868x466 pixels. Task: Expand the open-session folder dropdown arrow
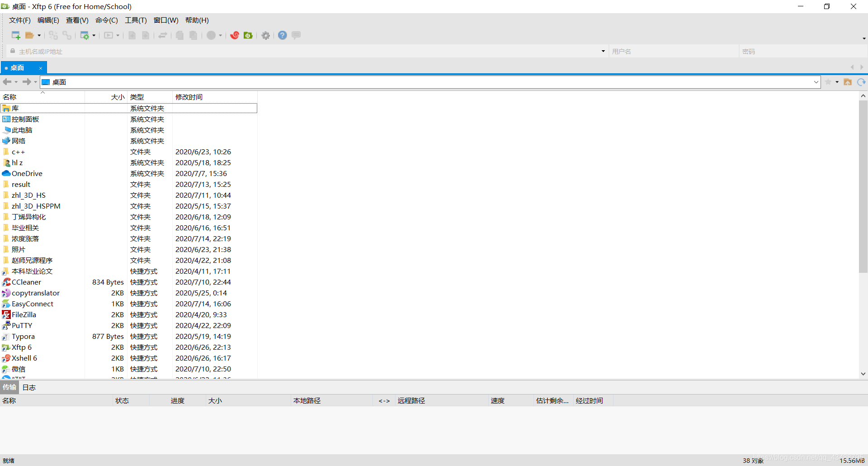[x=39, y=35]
